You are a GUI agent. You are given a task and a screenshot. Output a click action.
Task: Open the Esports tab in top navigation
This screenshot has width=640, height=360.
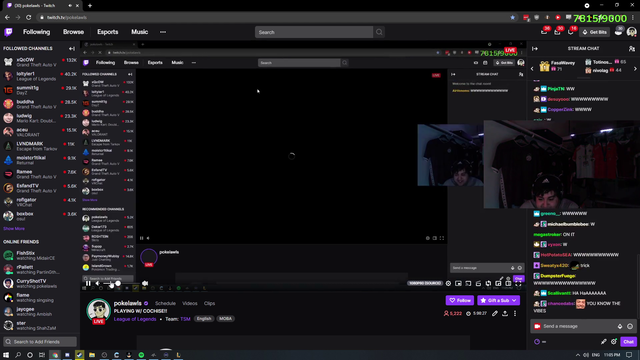point(107,32)
